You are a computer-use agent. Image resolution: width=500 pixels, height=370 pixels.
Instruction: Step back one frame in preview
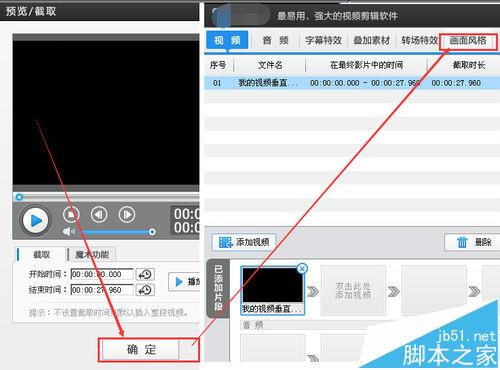click(x=99, y=215)
